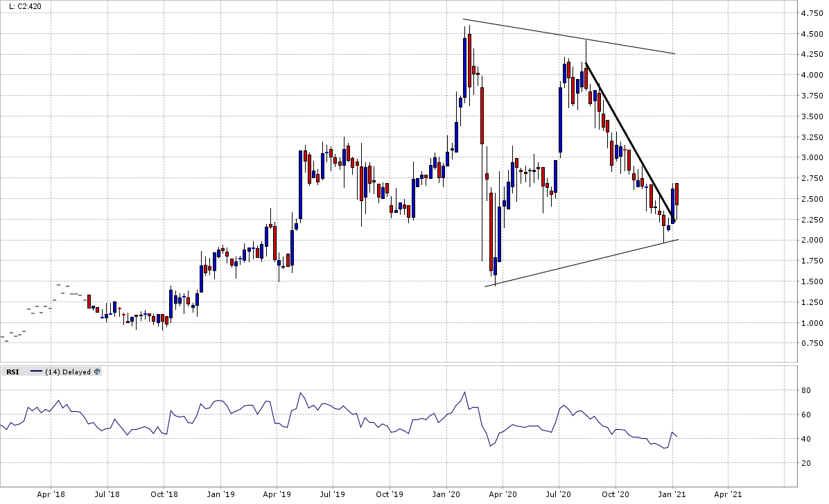829x504 pixels.
Task: Click the Apr '21 date label
Action: pyautogui.click(x=728, y=494)
